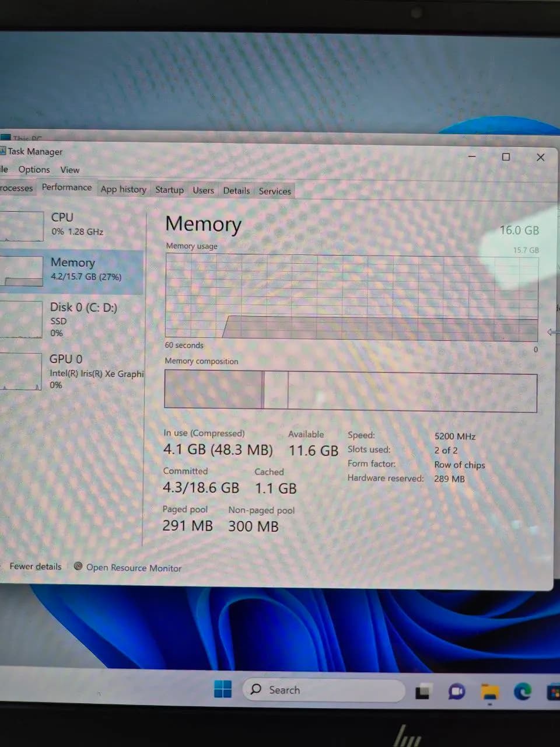560x747 pixels.
Task: Switch to the App history tab
Action: [x=123, y=189]
